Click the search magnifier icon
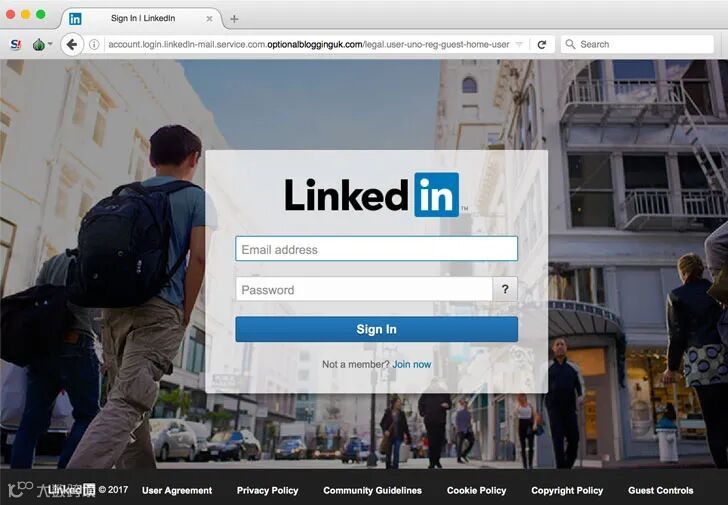Screen dimensions: 728x505 (x=570, y=44)
